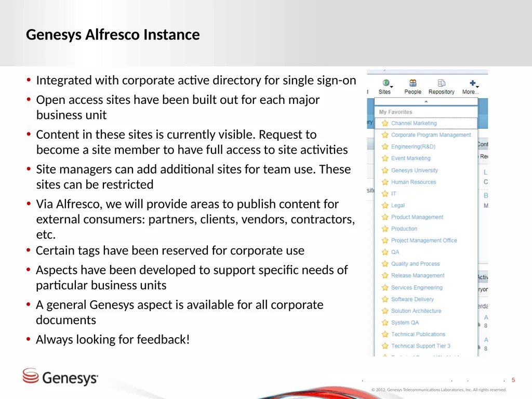This screenshot has height=399, width=532.
Task: Click the My Favorites header text
Action: click(x=395, y=112)
